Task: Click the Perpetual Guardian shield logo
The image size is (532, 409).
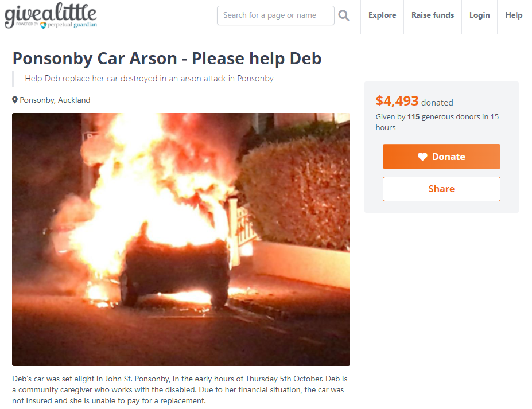Action: coord(43,25)
